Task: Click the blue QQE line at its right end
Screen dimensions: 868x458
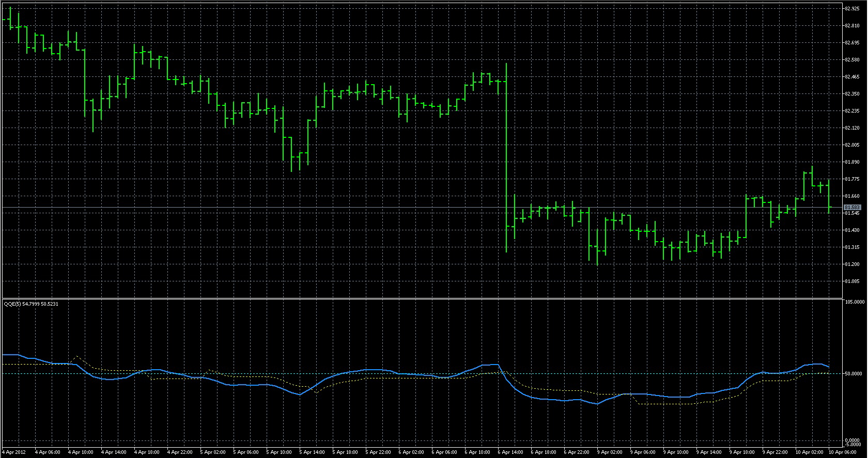Action: pos(828,367)
